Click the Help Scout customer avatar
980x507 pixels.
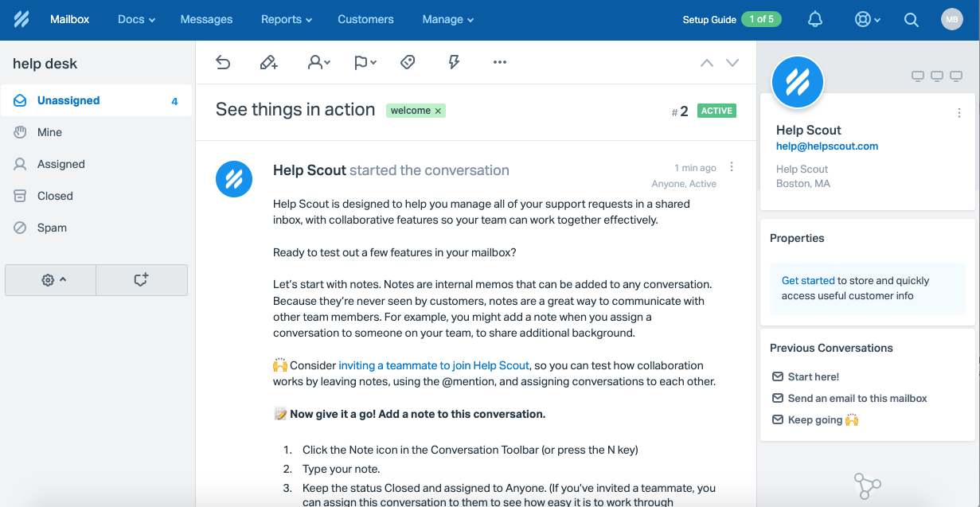point(797,82)
